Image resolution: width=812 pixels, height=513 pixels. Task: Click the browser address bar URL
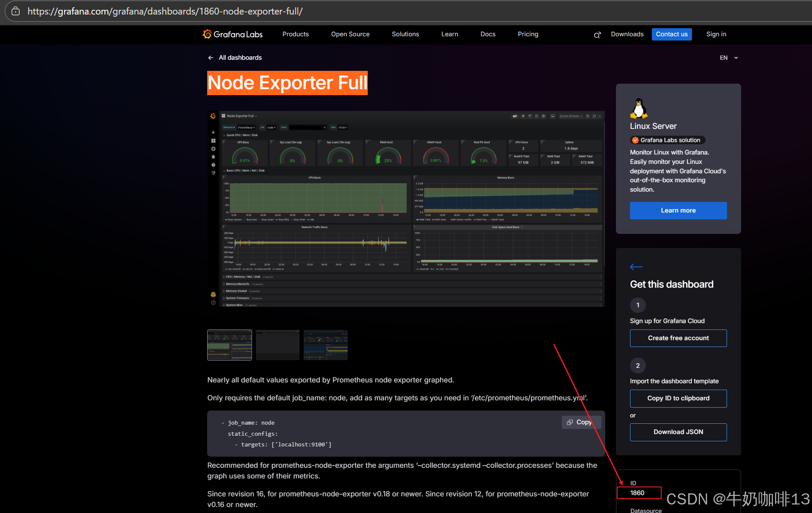[x=165, y=11]
